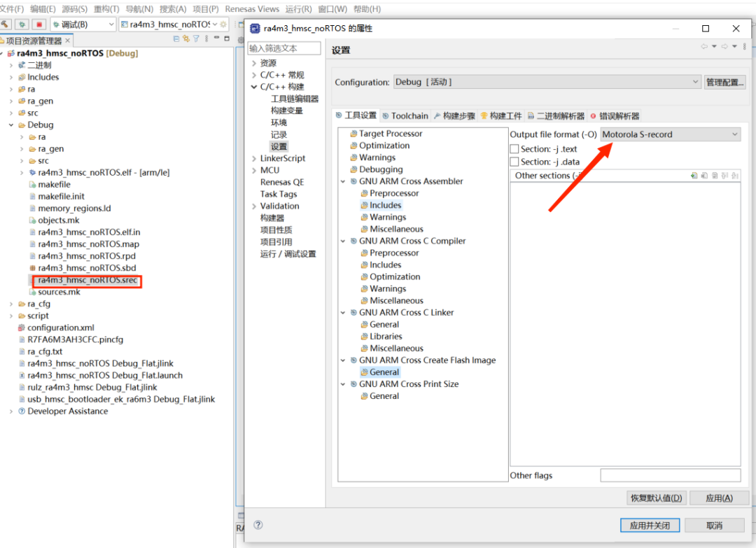Expand the 资源 category in properties
756x548 pixels.
(x=253, y=63)
